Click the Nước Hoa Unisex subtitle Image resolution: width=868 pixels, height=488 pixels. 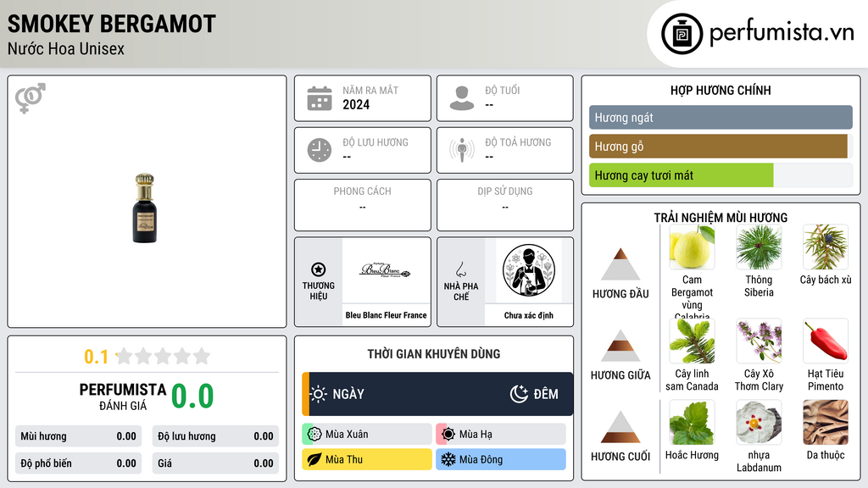[66, 48]
